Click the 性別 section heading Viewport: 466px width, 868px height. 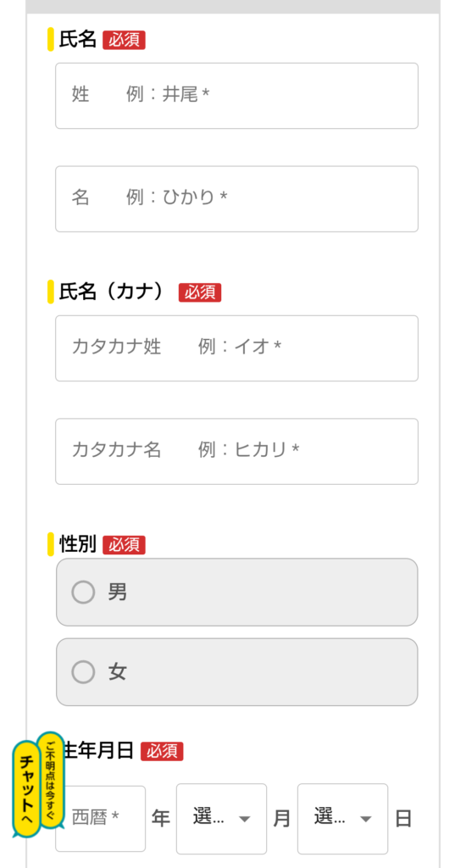(77, 545)
